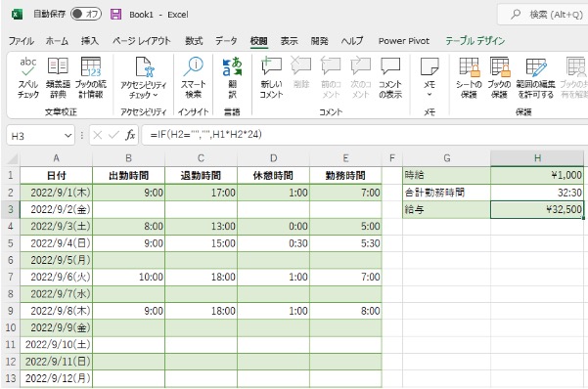Open スマート検索 smart lookup
Screen dimensions: 588x389
(193, 78)
